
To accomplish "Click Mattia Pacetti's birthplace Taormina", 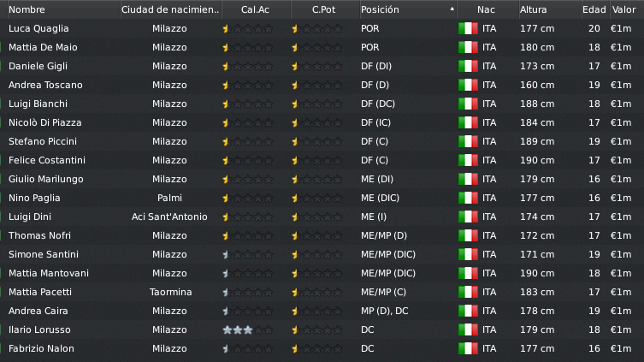I will (x=170, y=292).
